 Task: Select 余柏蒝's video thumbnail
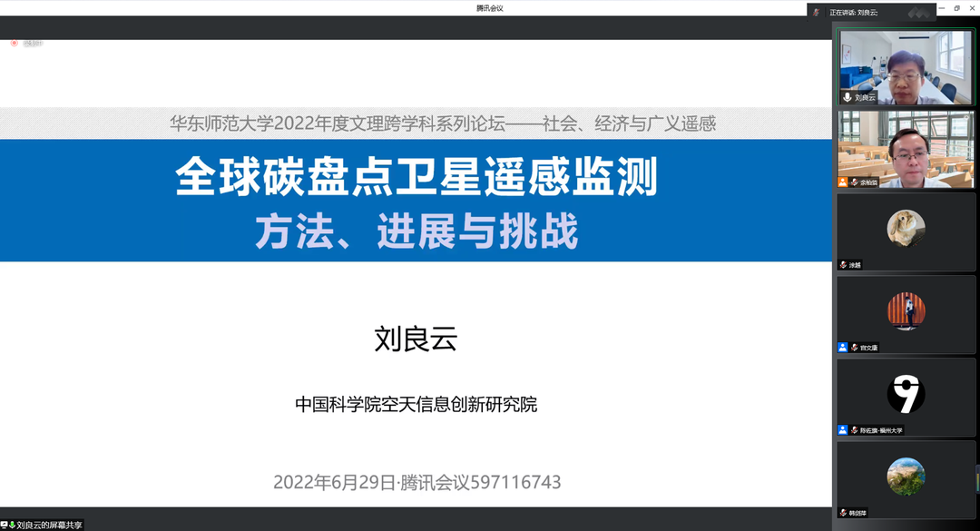pyautogui.click(x=906, y=150)
